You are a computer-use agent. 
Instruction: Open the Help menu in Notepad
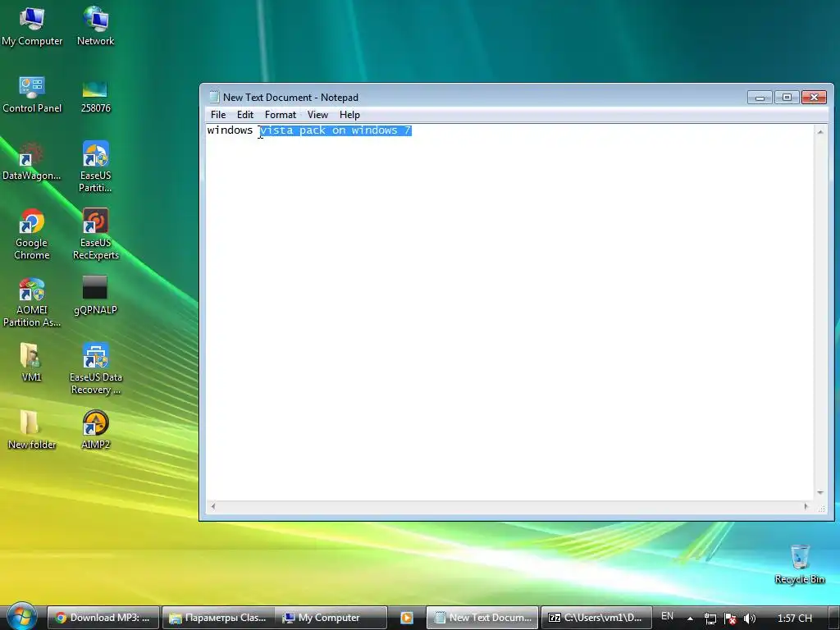(x=349, y=115)
